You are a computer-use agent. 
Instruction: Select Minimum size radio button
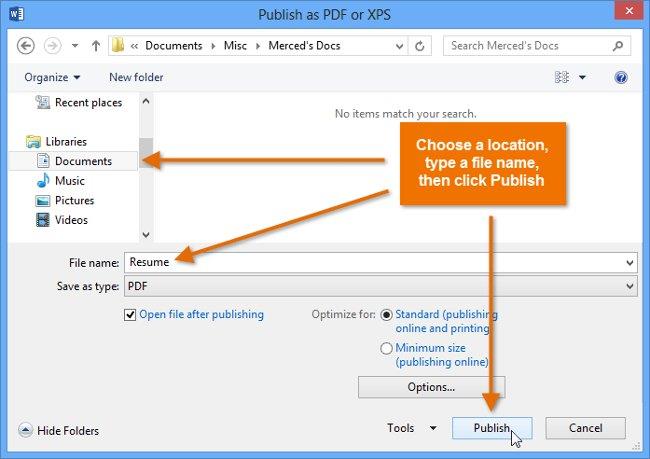tap(386, 348)
